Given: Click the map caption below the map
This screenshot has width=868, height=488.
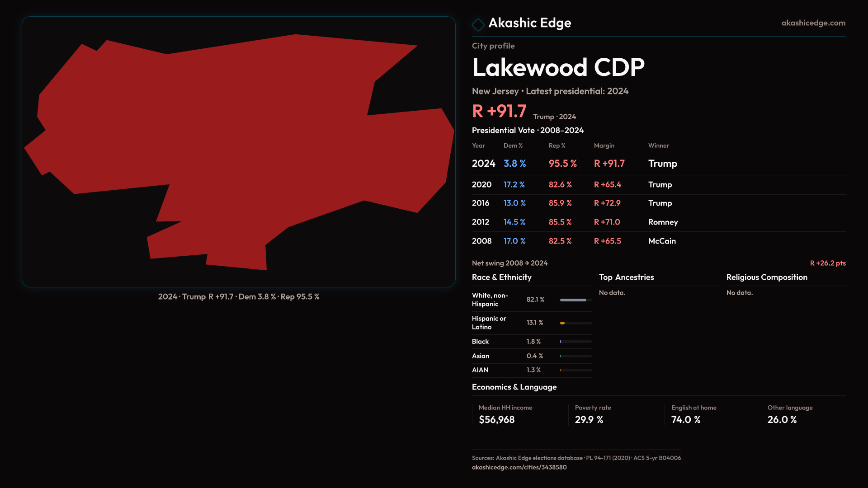Looking at the screenshot, I should [239, 297].
